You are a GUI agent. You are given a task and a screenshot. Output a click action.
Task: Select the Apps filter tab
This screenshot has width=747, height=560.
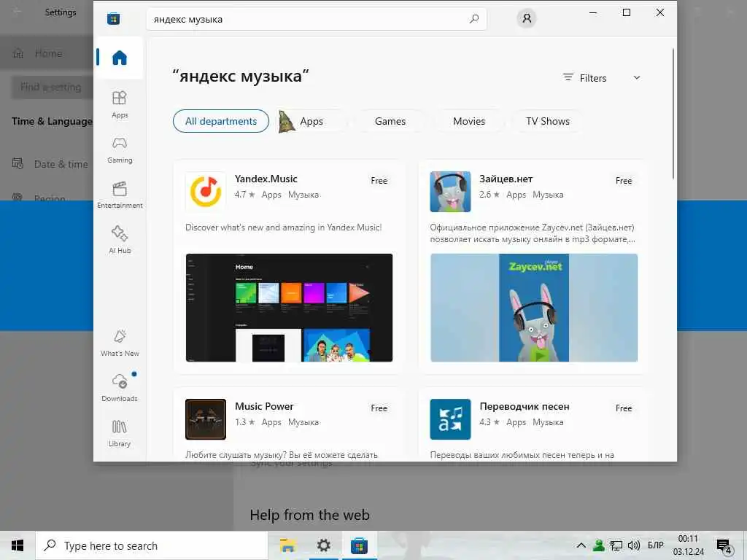(311, 121)
